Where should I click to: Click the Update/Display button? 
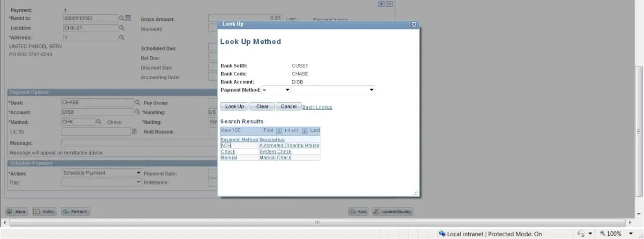(392, 211)
